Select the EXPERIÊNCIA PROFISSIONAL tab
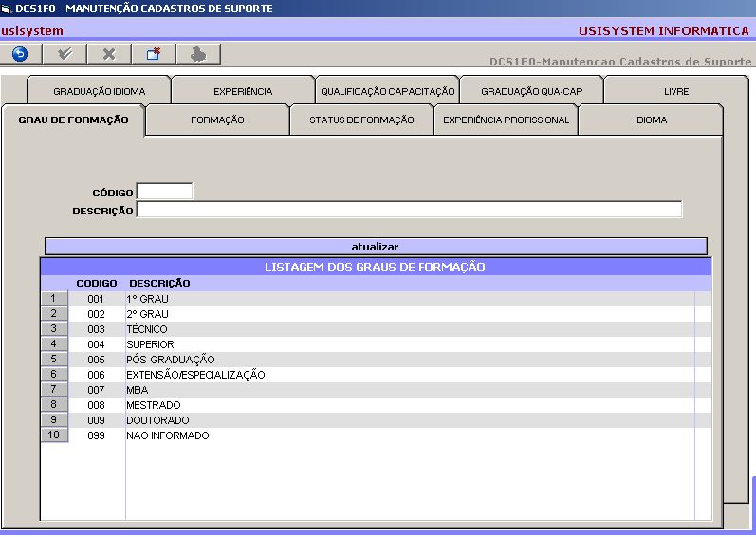The width and height of the screenshot is (756, 537). coord(506,120)
